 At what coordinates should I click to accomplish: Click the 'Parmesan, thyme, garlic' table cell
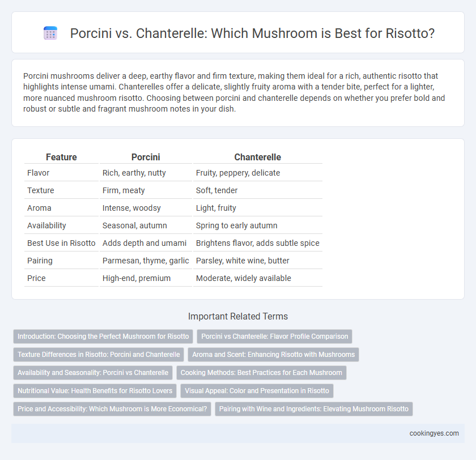pos(146,261)
